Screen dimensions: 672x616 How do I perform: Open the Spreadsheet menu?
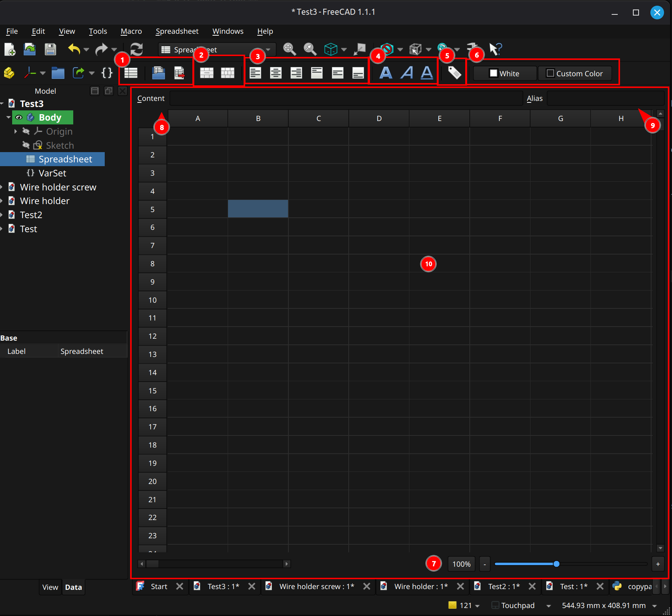point(177,31)
